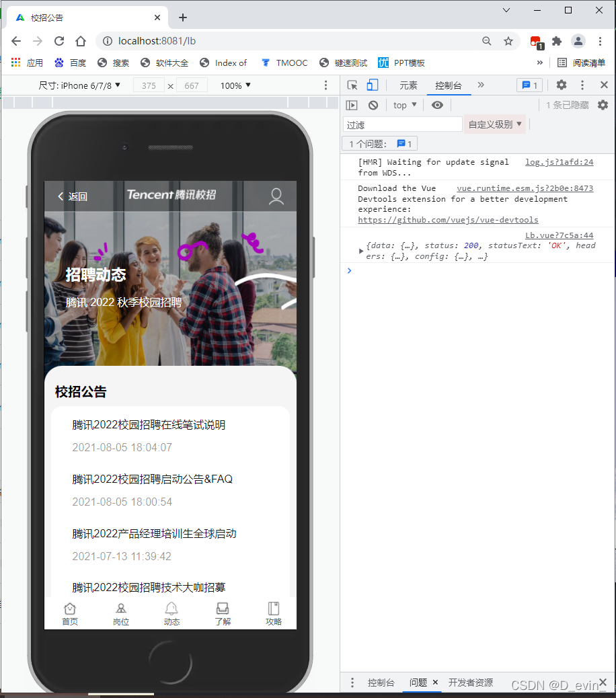
Task: Open 腾讯2022校园招聘在线笔试说明 announcement
Action: coord(149,425)
